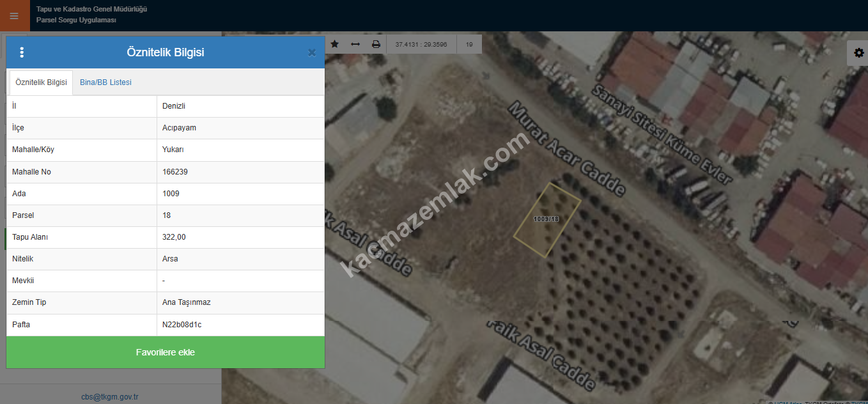The width and height of the screenshot is (868, 404).
Task: Click the Murat Acar Cadde street label
Action: pos(566,148)
